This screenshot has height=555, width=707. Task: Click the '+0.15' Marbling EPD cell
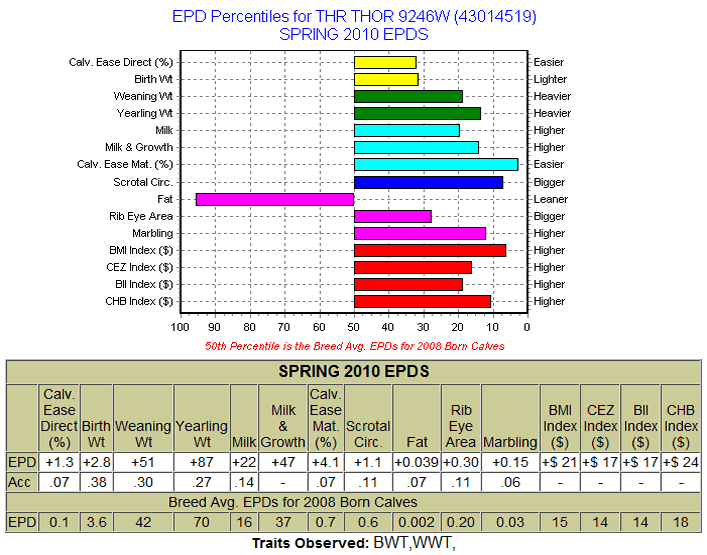(510, 462)
